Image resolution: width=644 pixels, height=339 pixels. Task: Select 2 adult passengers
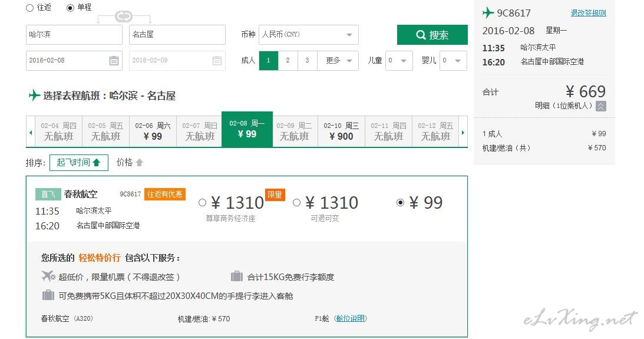click(x=288, y=60)
